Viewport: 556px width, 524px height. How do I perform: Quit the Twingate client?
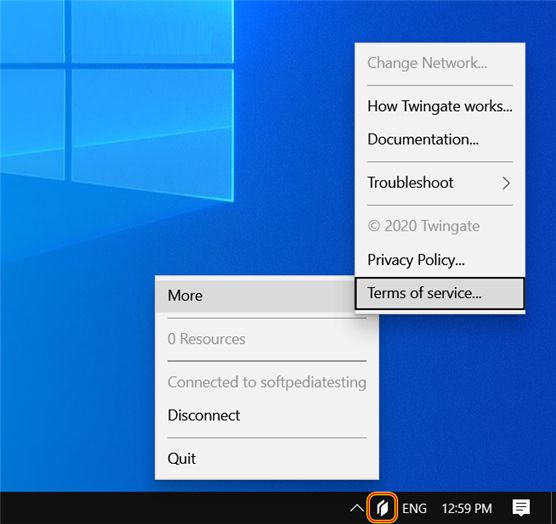(267, 459)
